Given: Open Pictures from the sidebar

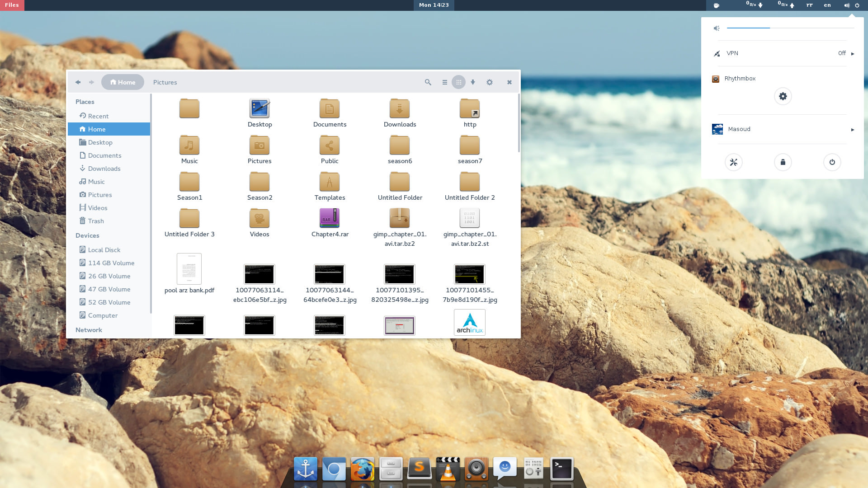Looking at the screenshot, I should coord(109,195).
